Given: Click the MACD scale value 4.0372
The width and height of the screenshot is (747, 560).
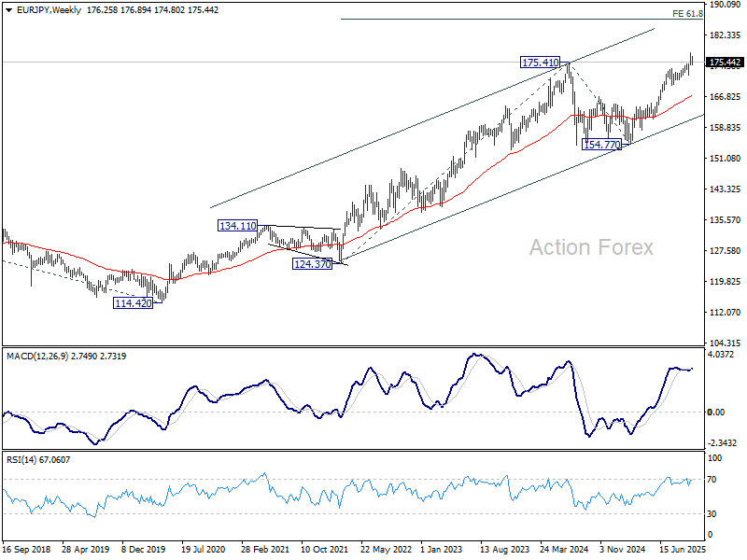Looking at the screenshot, I should (721, 355).
